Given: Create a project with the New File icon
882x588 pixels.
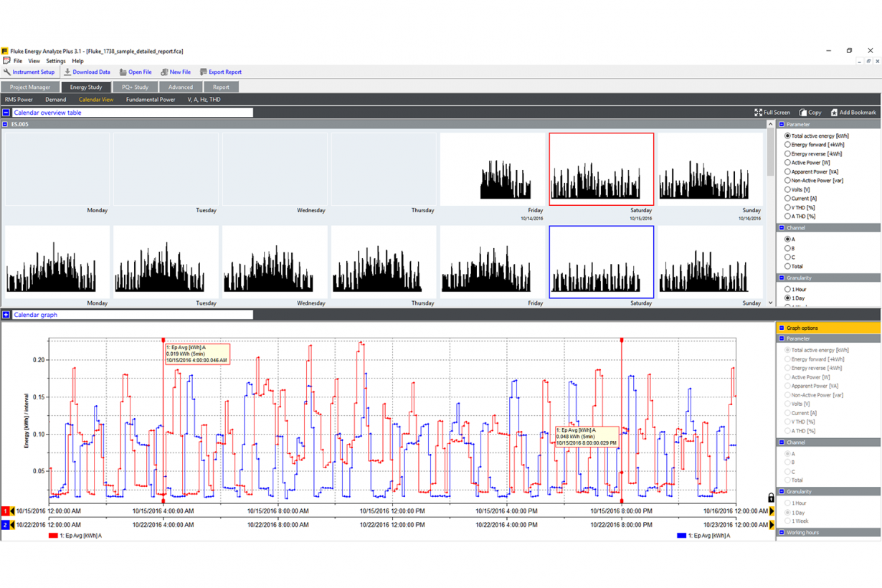Looking at the screenshot, I should tap(163, 72).
